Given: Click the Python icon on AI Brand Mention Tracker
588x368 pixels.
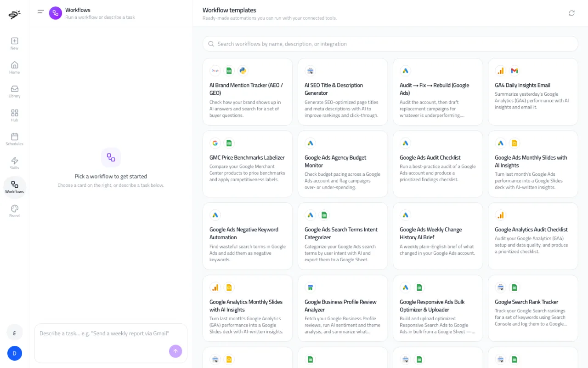Looking at the screenshot, I should pos(243,70).
